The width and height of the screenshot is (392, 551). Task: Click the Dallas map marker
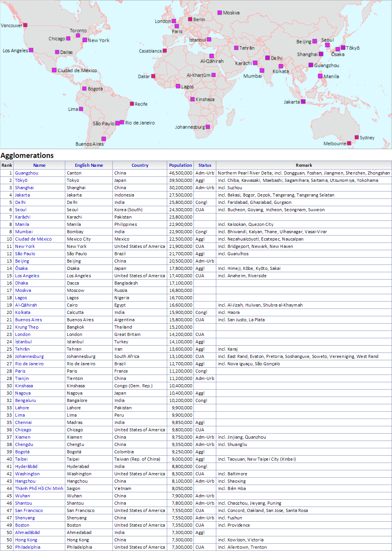point(57,52)
